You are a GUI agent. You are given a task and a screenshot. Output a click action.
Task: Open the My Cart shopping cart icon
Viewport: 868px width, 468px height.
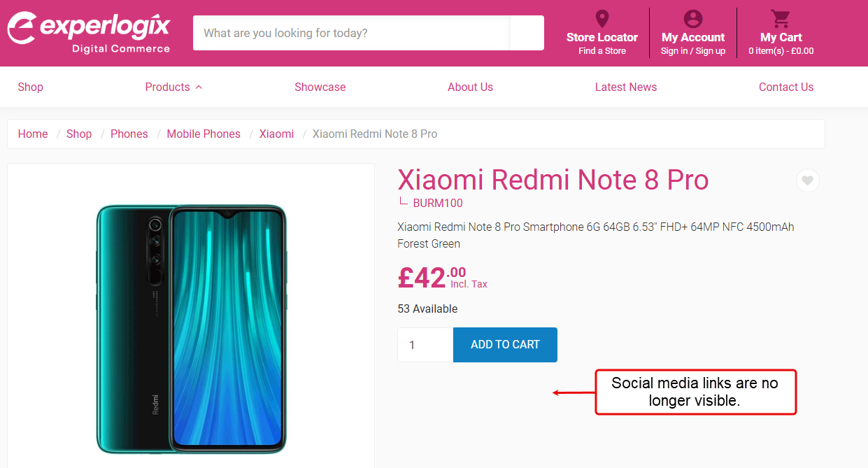(x=781, y=19)
